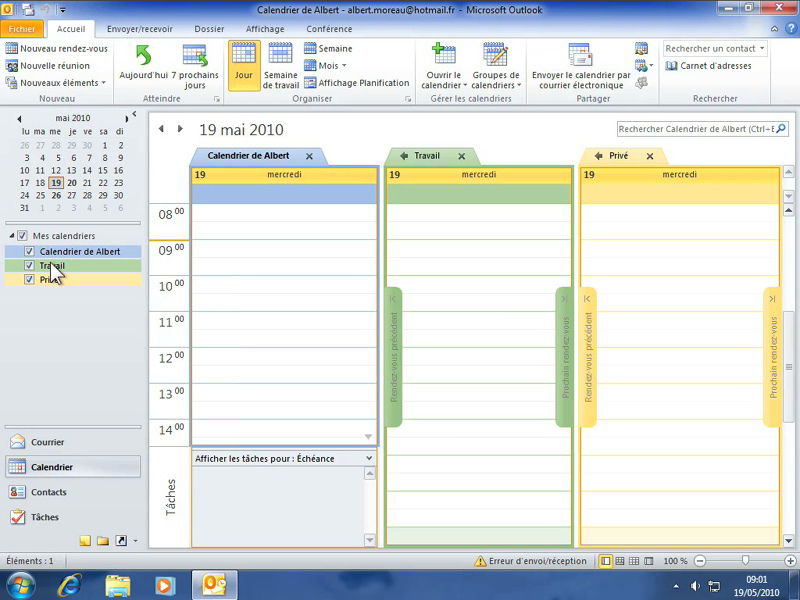Open Affichage Planification view

pos(356,83)
